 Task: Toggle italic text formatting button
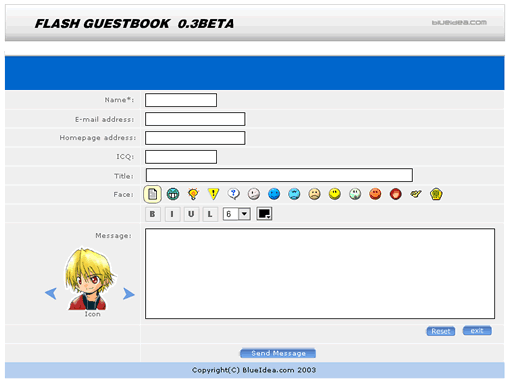172,214
